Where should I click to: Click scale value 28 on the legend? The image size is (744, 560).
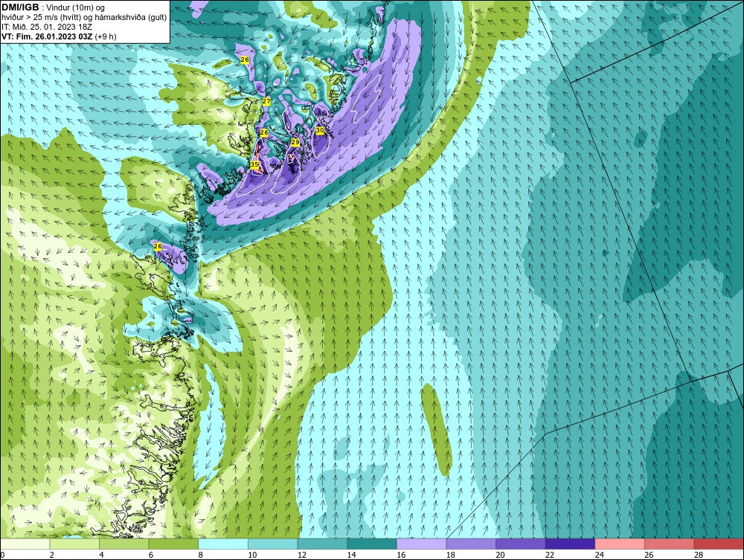pos(699,555)
